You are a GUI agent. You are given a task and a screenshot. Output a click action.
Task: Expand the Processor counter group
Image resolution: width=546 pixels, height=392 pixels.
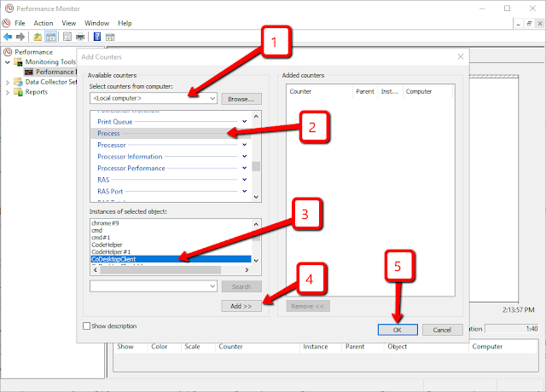[245, 145]
